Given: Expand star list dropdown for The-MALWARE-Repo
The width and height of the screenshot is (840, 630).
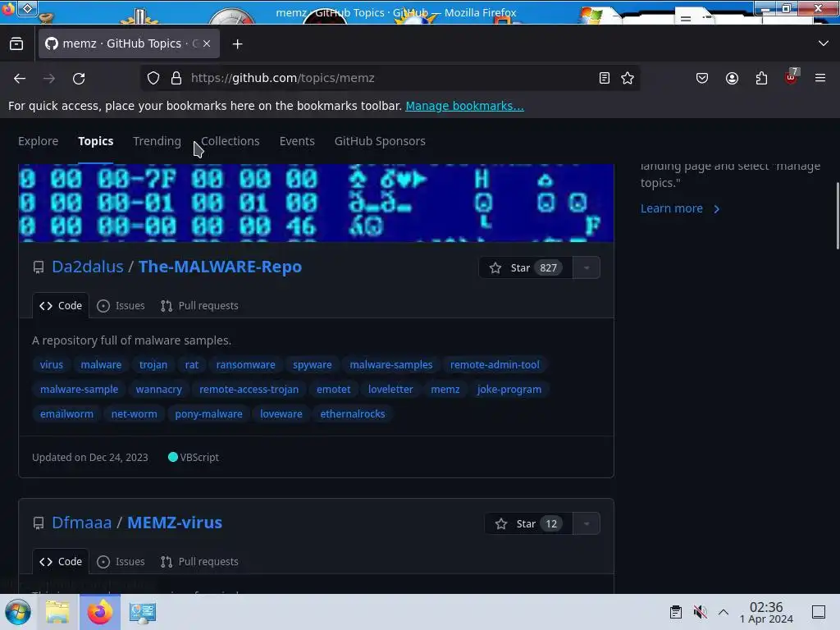Looking at the screenshot, I should click(587, 268).
